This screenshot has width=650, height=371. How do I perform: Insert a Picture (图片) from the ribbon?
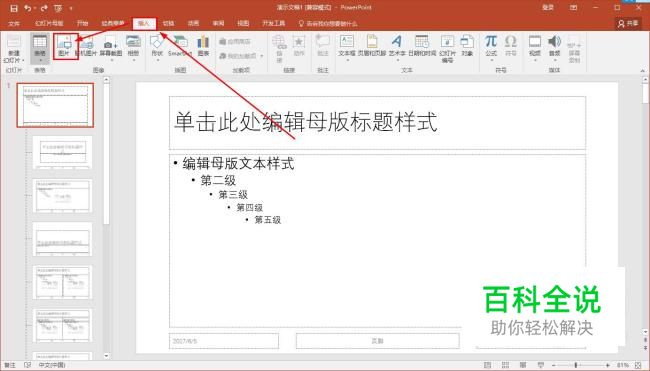[x=65, y=46]
